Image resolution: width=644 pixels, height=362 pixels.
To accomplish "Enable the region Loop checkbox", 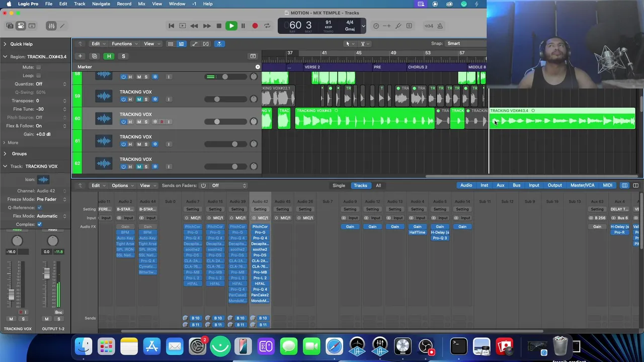I will click(x=38, y=75).
